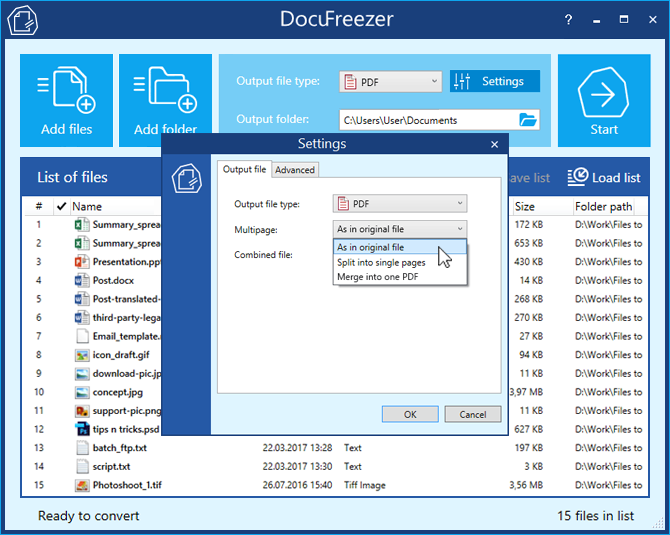This screenshot has height=535, width=670.
Task: Select the Photoshoot_1.tif file name
Action: [x=127, y=485]
